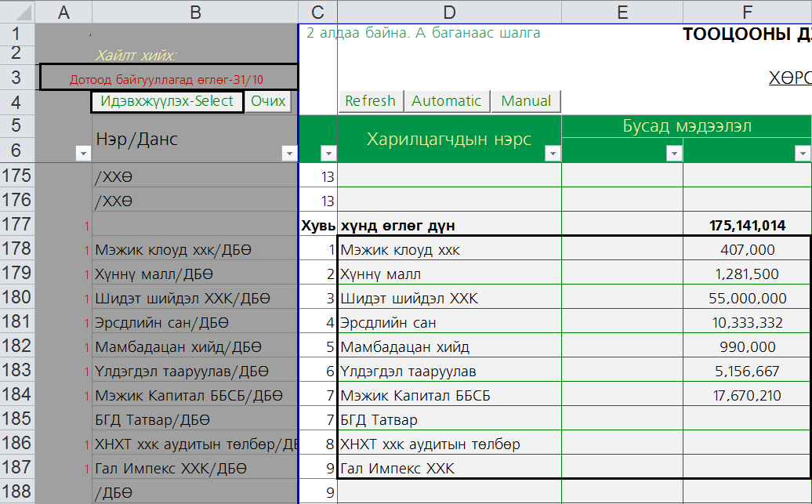The height and width of the screenshot is (504, 812).
Task: Open the column F filter dropdown
Action: 803,154
